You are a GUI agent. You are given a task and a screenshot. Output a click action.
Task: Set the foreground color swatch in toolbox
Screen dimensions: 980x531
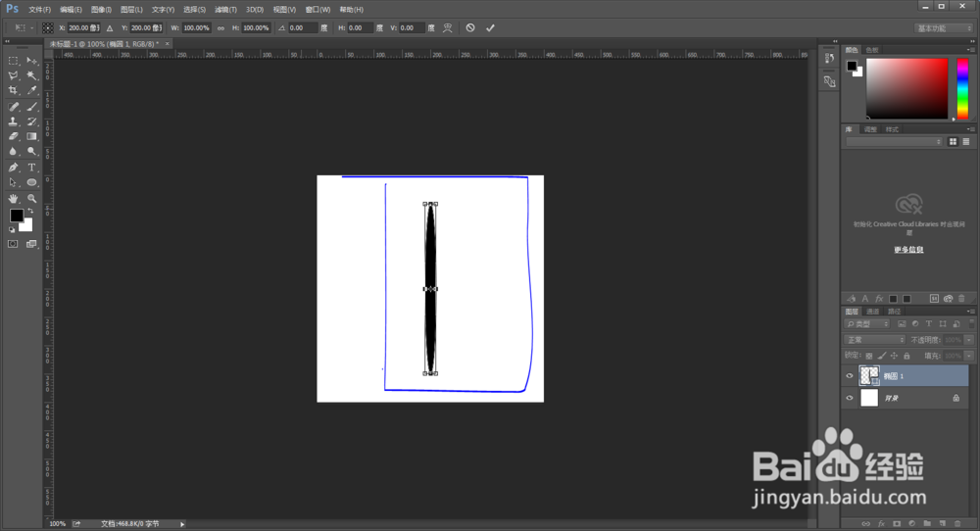pyautogui.click(x=17, y=216)
